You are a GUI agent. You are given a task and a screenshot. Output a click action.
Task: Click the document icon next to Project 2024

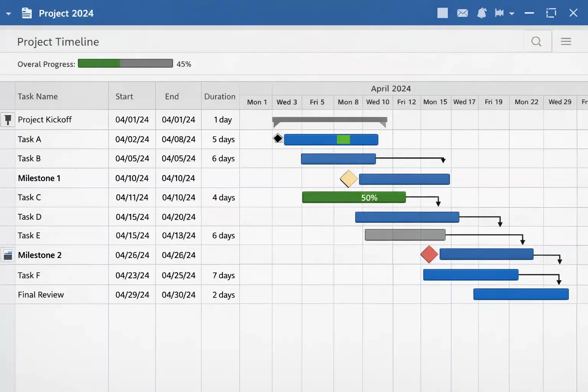pos(26,13)
